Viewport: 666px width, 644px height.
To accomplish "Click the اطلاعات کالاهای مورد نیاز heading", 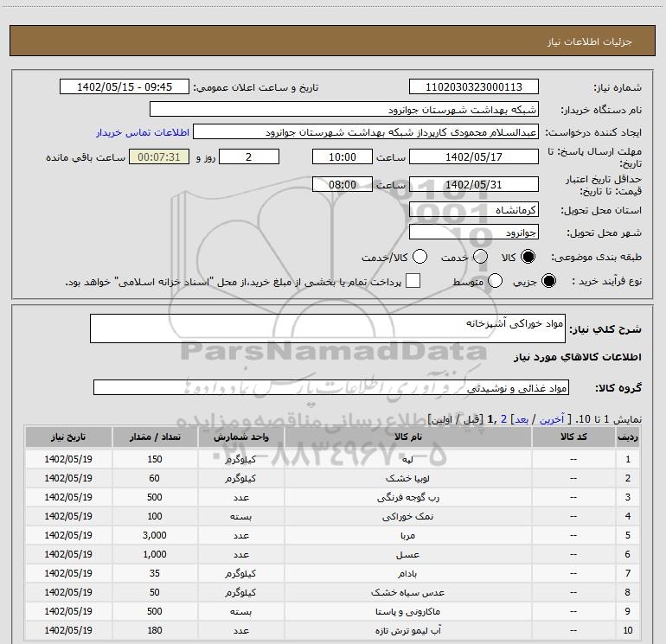I will (x=577, y=358).
